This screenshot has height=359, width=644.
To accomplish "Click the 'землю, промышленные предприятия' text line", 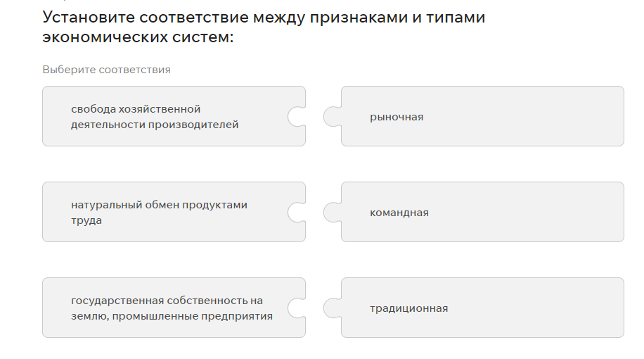I will point(172,316).
